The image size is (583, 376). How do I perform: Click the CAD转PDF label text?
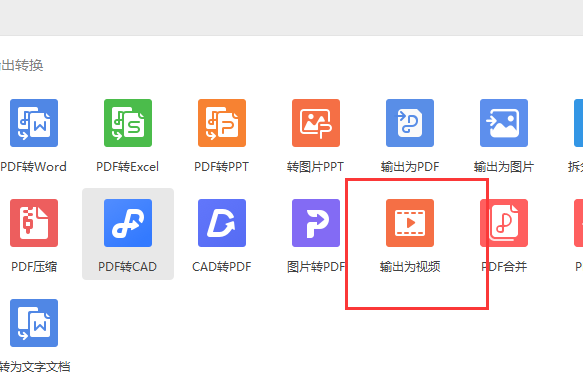pyautogui.click(x=222, y=267)
